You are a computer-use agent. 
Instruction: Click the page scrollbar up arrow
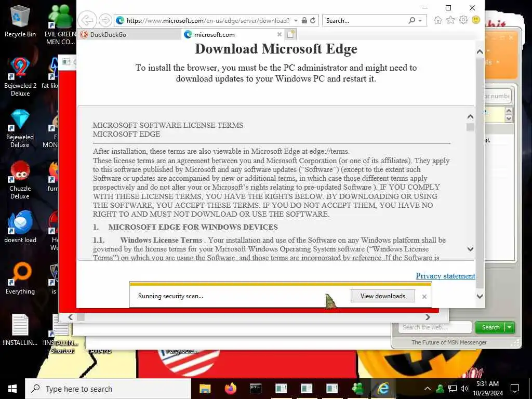(x=480, y=51)
